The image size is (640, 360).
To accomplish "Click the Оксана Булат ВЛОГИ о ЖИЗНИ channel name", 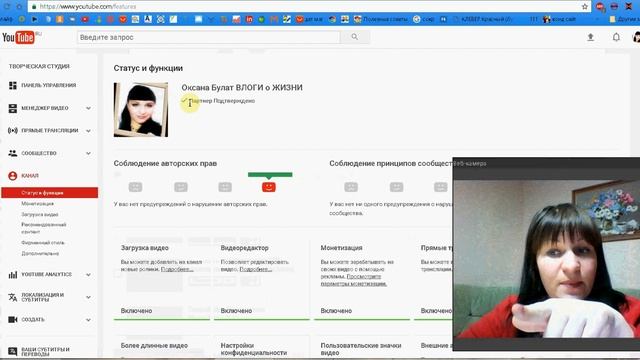I will tap(242, 87).
